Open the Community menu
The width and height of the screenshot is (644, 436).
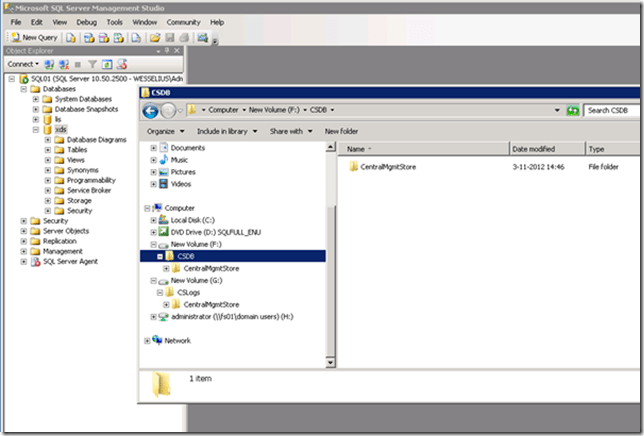(183, 21)
